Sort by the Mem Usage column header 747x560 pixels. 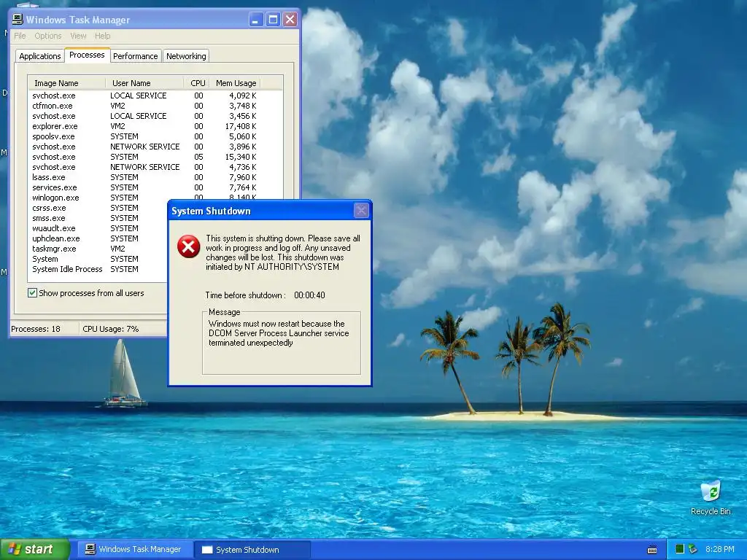(234, 83)
